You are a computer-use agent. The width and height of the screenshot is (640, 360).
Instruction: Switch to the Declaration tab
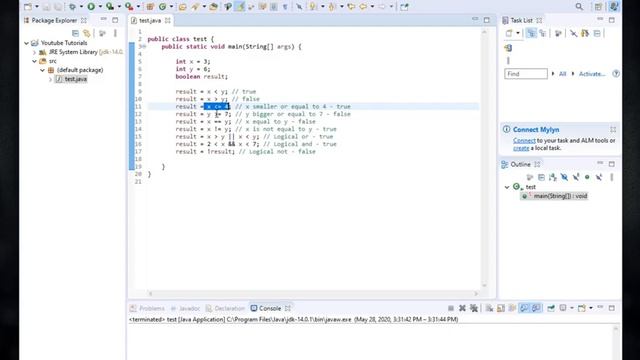(x=225, y=308)
